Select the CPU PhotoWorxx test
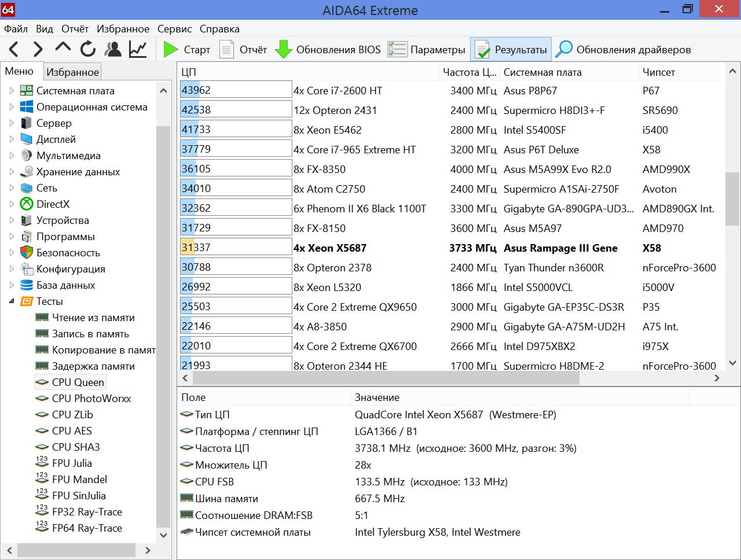741x560 pixels. (91, 399)
